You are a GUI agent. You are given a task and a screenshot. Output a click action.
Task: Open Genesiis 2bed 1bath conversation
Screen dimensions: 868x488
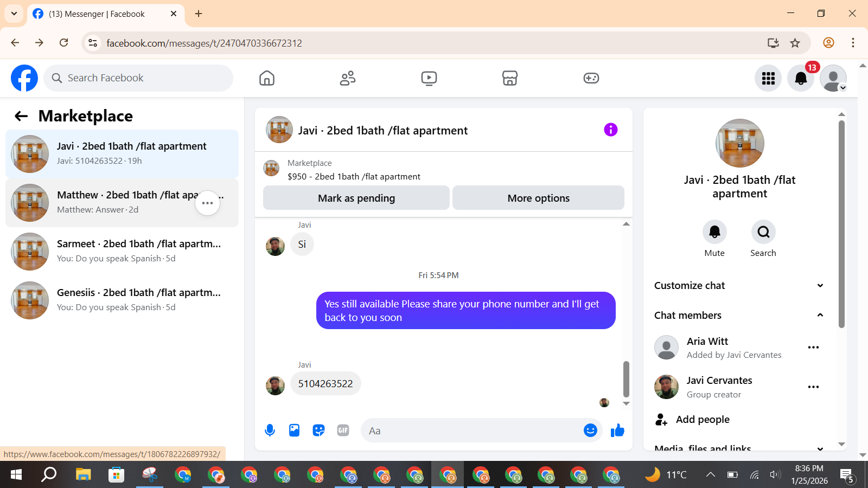coord(122,300)
